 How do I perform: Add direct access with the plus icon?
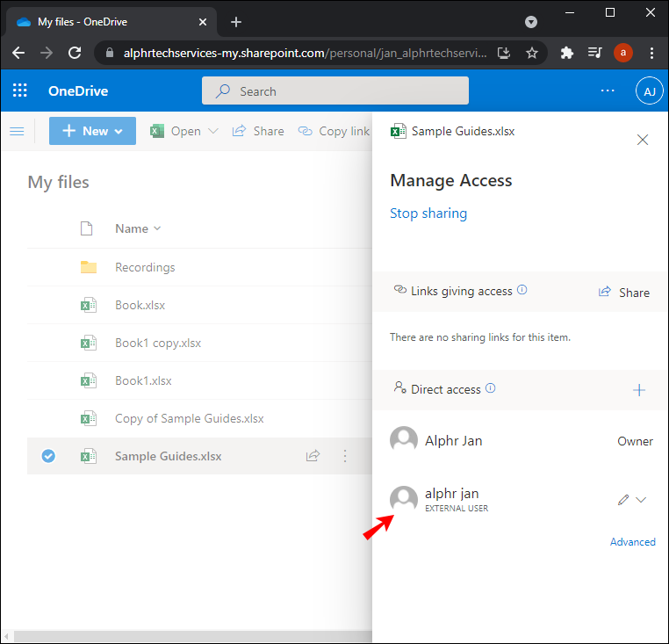pyautogui.click(x=639, y=390)
